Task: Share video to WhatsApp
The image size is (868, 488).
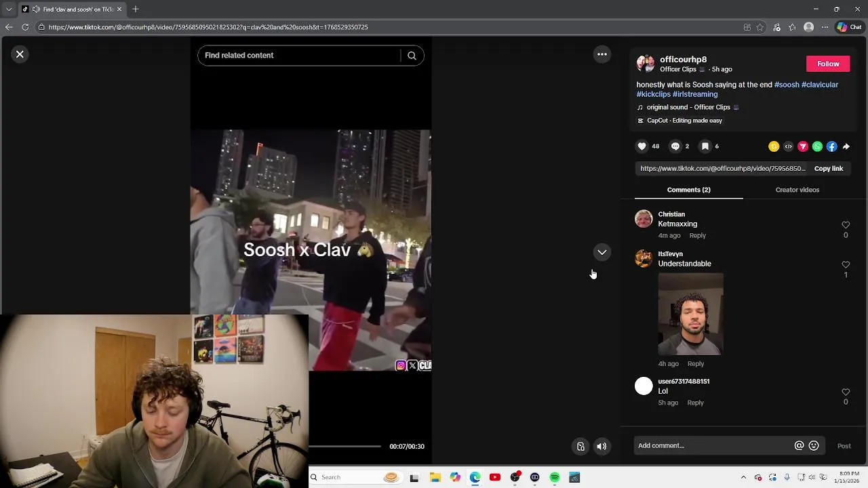Action: (x=817, y=146)
